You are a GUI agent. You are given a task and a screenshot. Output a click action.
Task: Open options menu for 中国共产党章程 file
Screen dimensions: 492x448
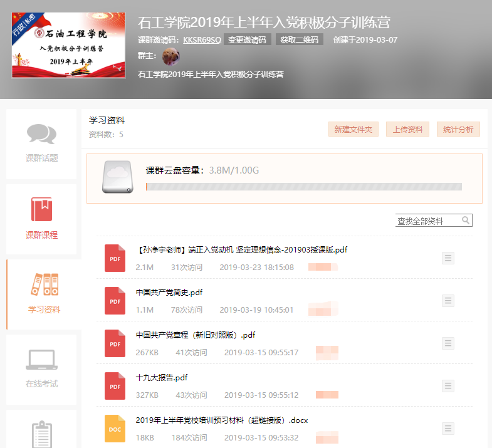click(448, 343)
